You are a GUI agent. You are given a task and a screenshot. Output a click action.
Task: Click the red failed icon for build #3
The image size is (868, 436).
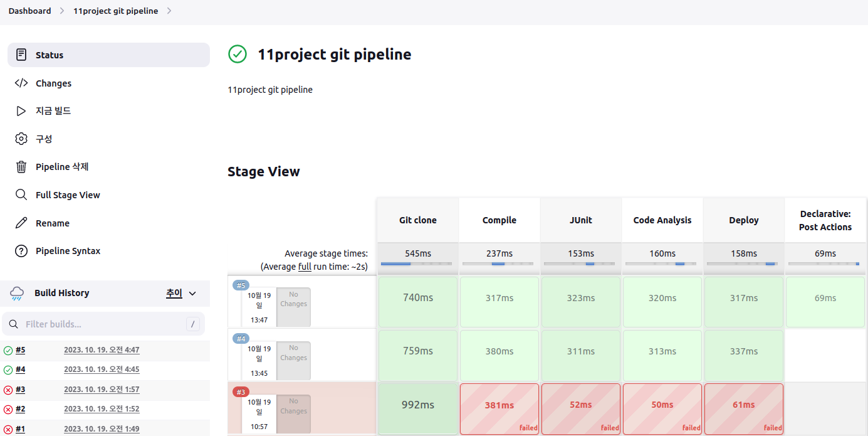[x=8, y=390]
